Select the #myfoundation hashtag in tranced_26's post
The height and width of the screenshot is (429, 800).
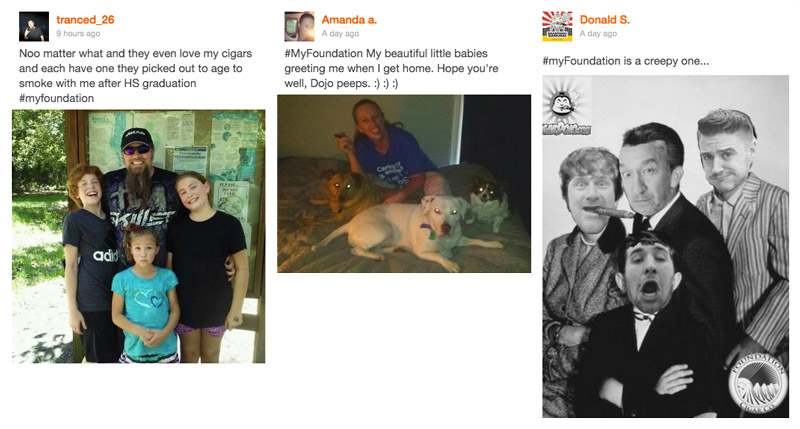(x=57, y=98)
